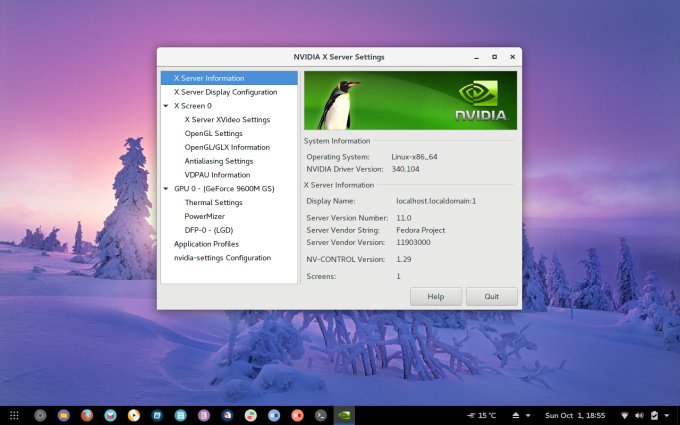Open the Wi-Fi network indicator
The height and width of the screenshot is (425, 680).
(624, 415)
